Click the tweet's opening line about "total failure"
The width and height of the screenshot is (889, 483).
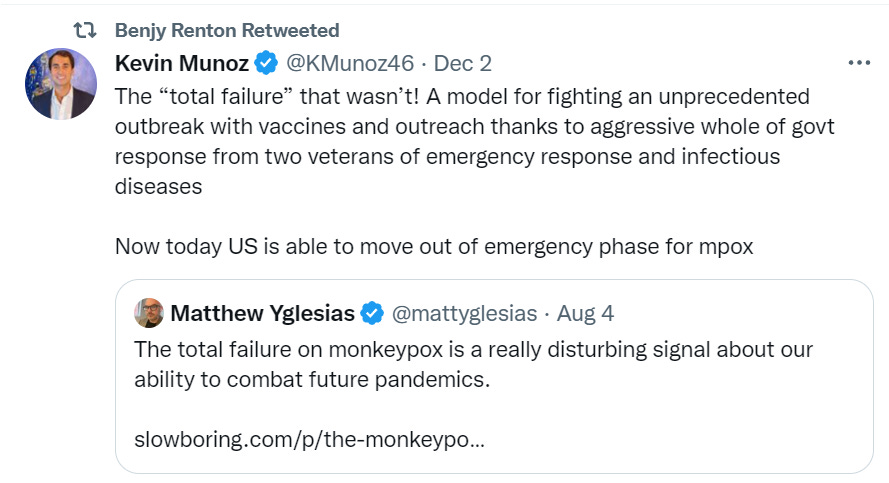(x=462, y=97)
